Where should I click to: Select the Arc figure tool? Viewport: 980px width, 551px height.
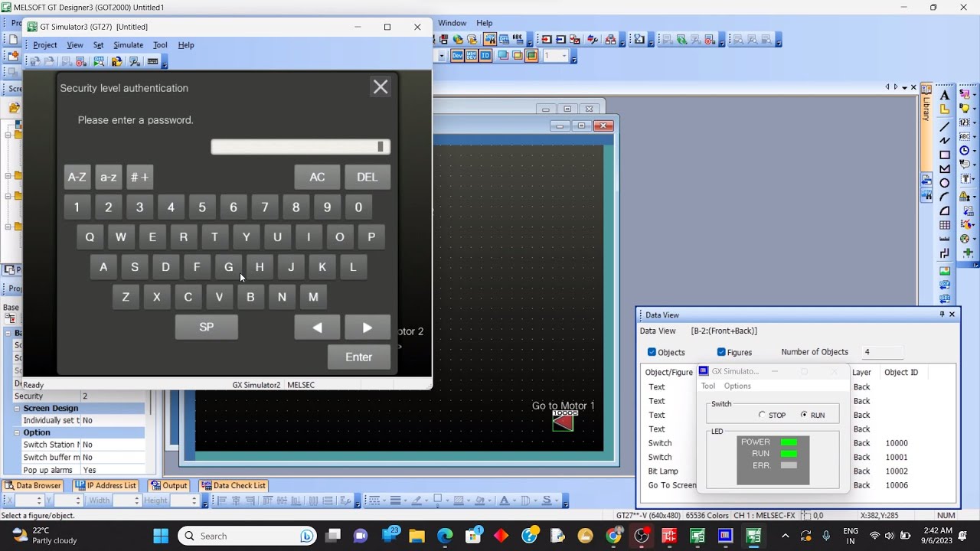[x=945, y=197]
